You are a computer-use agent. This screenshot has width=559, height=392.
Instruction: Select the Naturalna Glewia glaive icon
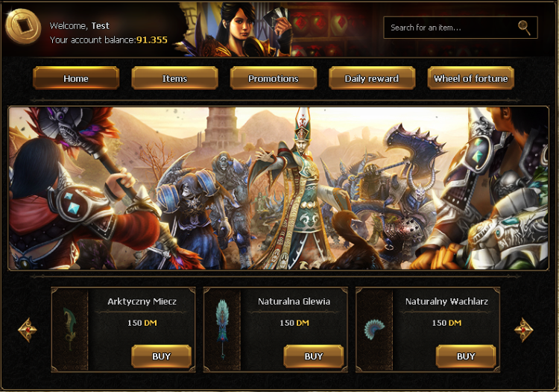(x=222, y=329)
